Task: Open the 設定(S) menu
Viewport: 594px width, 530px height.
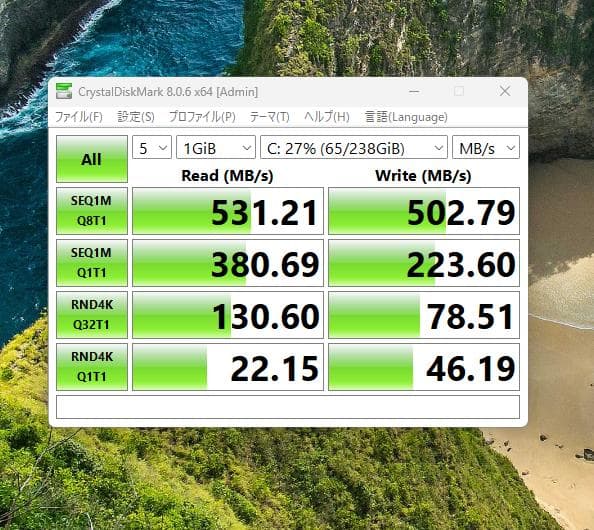Action: [136, 117]
